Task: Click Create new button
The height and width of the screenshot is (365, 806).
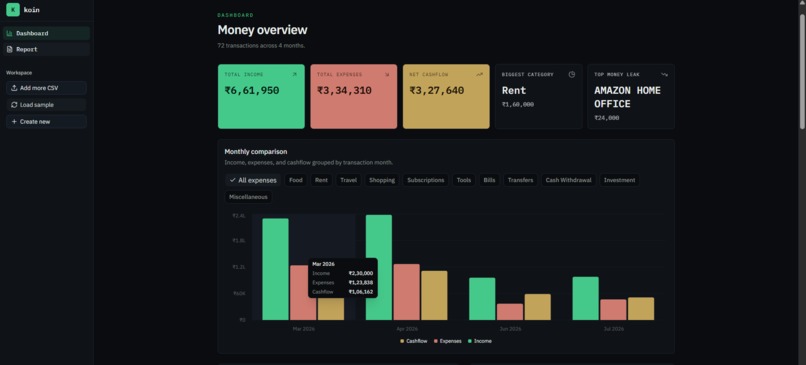Action: [46, 122]
